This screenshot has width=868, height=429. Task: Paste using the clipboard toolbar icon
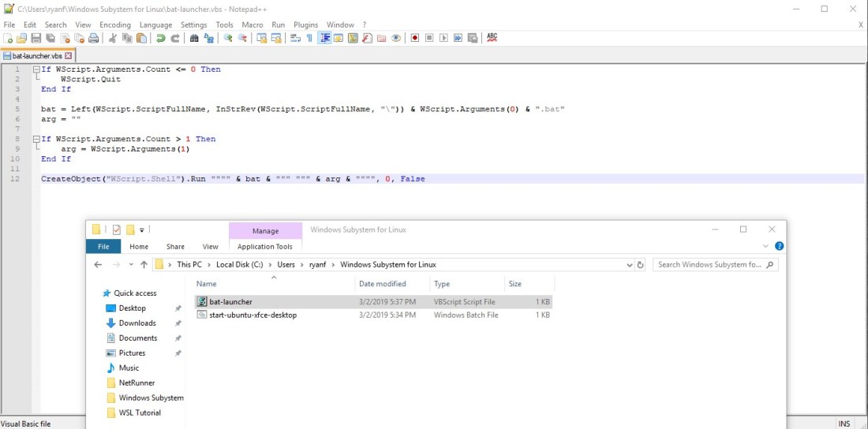pyautogui.click(x=142, y=38)
